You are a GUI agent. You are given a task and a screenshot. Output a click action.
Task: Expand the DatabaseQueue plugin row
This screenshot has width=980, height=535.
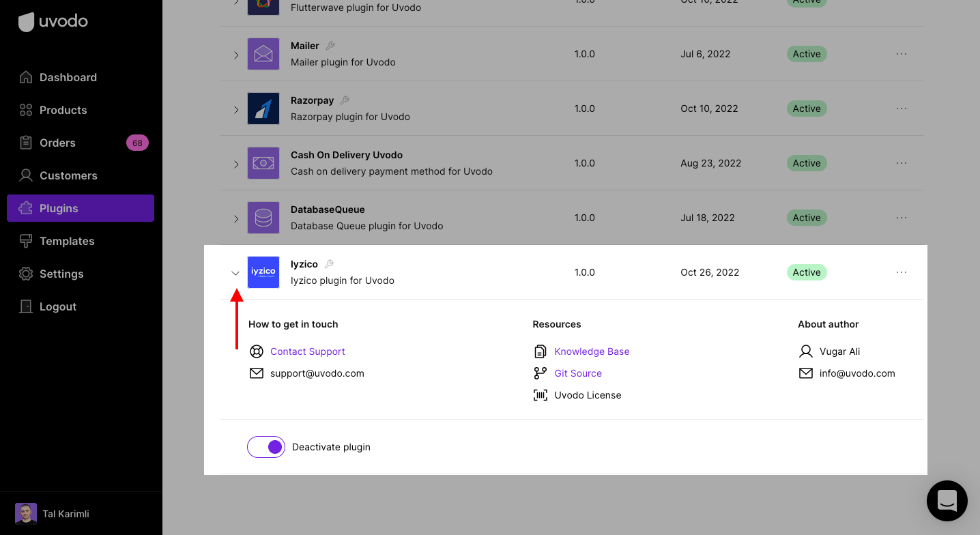point(236,218)
